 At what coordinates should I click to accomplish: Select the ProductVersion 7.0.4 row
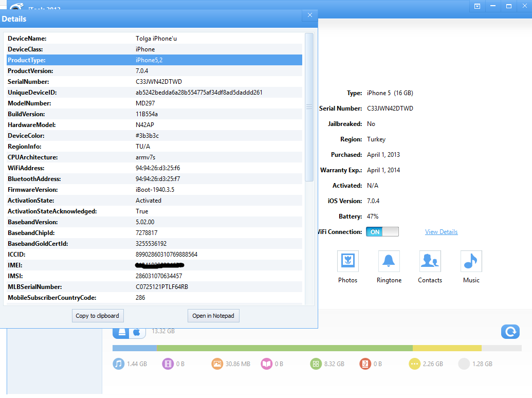pos(154,71)
